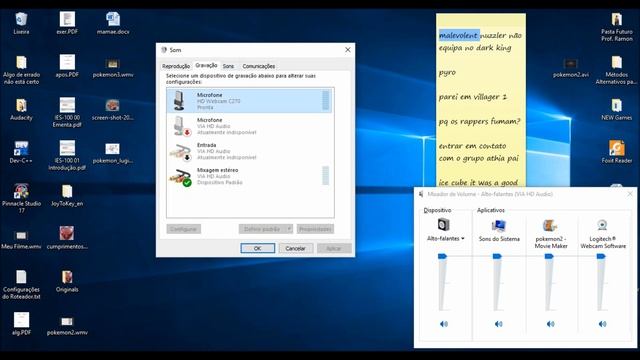Select the pokemon_lugi... desktop file
This screenshot has width=640, height=360.
point(112,153)
